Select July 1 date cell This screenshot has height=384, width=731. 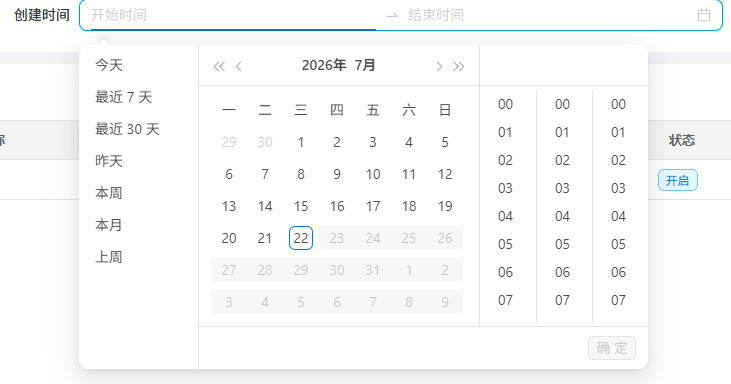coord(301,142)
